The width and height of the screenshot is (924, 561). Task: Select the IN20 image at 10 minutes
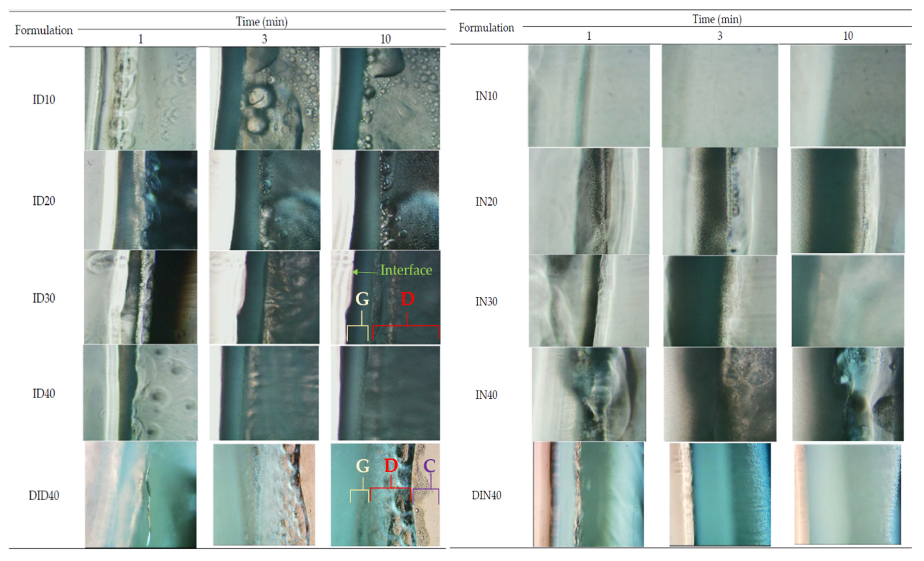(848, 201)
